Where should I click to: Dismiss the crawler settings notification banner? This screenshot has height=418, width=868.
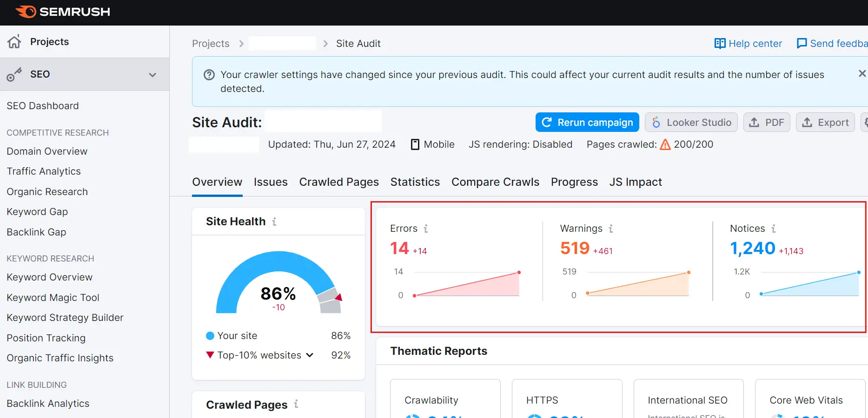(x=861, y=74)
